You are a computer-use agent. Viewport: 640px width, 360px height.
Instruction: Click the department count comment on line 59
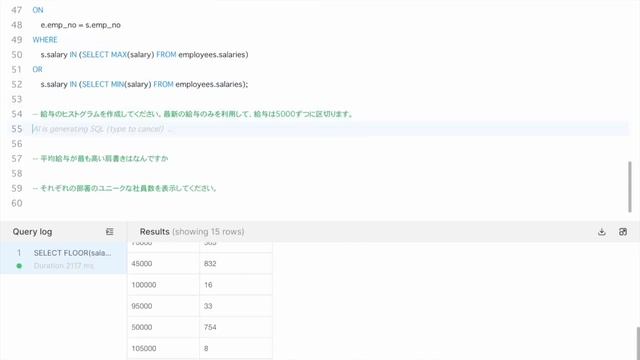tap(124, 189)
